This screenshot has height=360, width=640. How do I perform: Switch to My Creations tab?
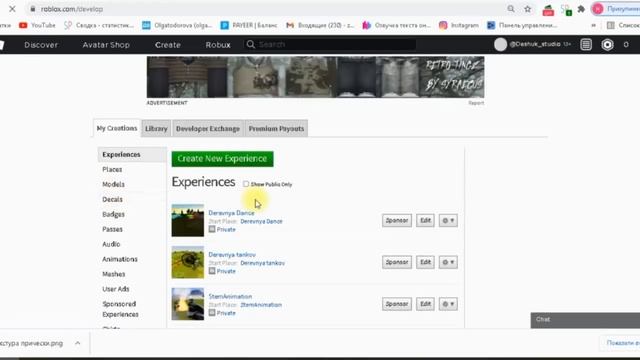click(x=117, y=128)
